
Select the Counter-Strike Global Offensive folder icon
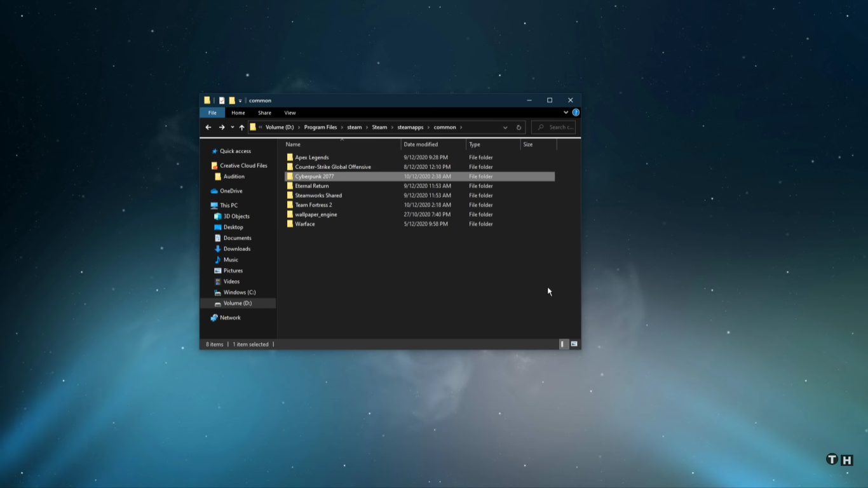pos(290,167)
